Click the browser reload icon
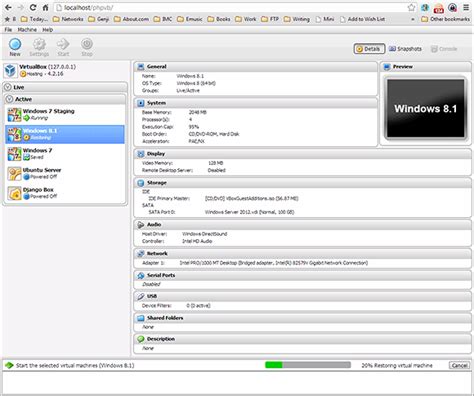 (33, 7)
